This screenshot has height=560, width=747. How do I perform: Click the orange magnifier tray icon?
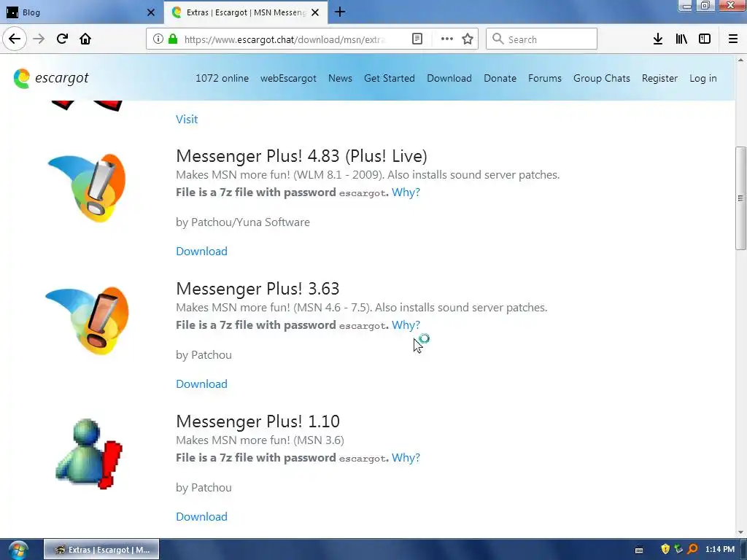pyautogui.click(x=693, y=550)
